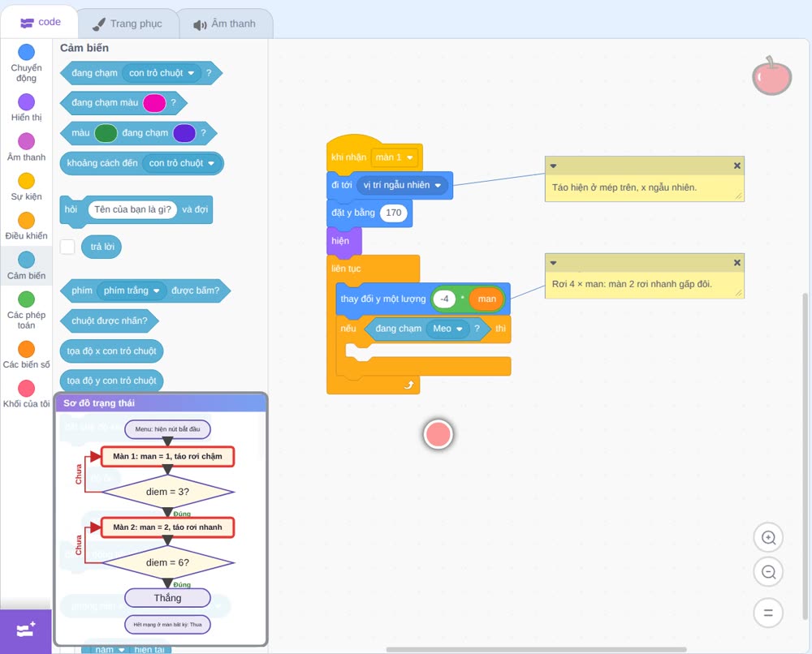Close the 'Rơi 4 × man' comment
The width and height of the screenshot is (812, 654).
click(737, 263)
